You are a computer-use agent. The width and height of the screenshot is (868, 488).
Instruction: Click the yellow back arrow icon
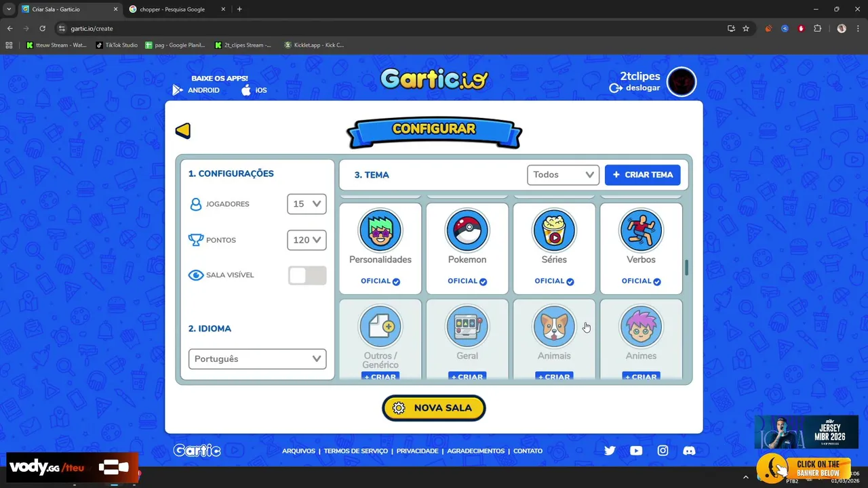(183, 131)
